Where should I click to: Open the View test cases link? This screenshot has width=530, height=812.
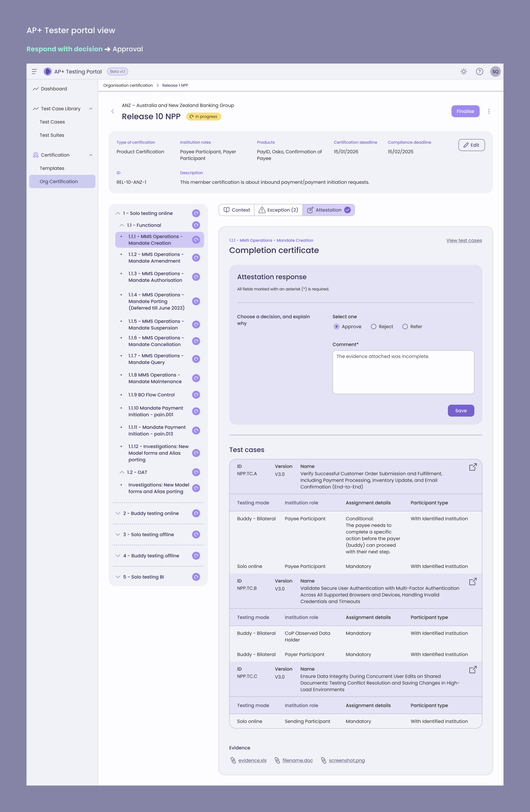coord(464,241)
